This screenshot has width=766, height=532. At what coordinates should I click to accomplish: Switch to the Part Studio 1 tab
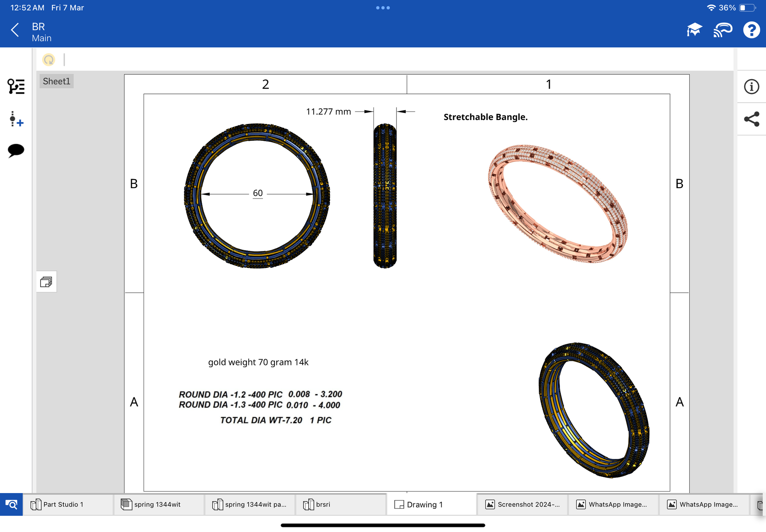(x=63, y=504)
